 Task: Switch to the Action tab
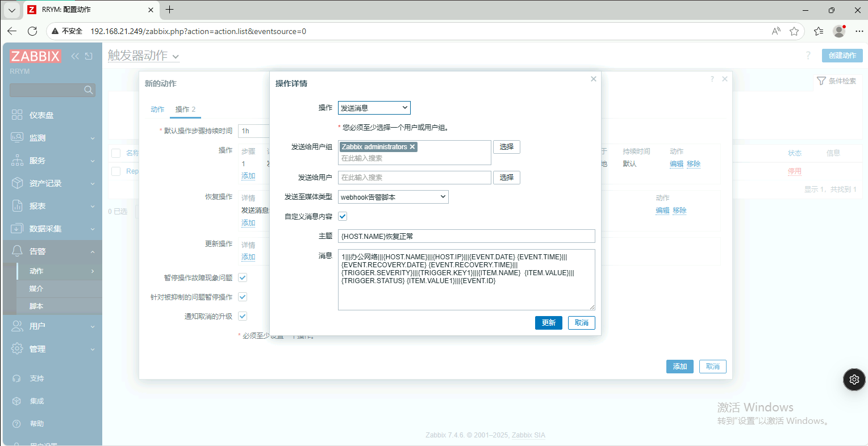157,110
